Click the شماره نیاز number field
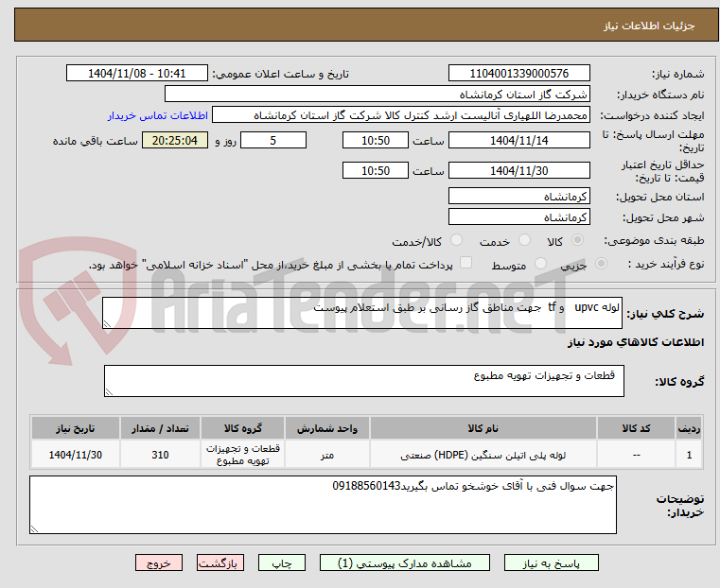The image size is (720, 588). pyautogui.click(x=518, y=74)
